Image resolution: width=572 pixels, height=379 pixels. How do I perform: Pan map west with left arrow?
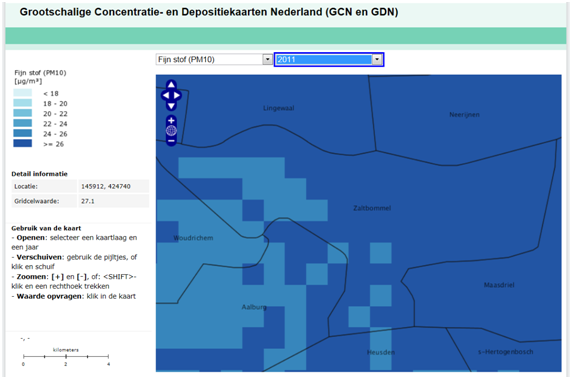tap(165, 95)
